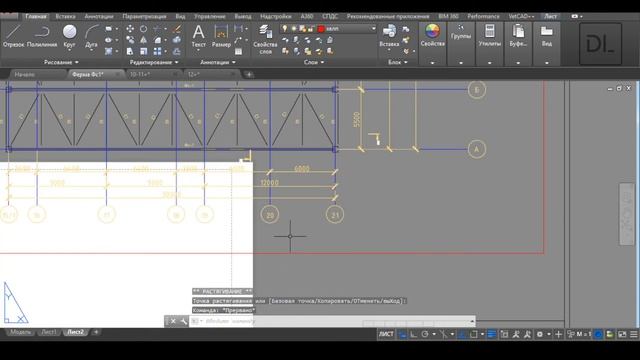The image size is (640, 360).
Task: Toggle layer lock padlock icon
Action: [x=311, y=29]
